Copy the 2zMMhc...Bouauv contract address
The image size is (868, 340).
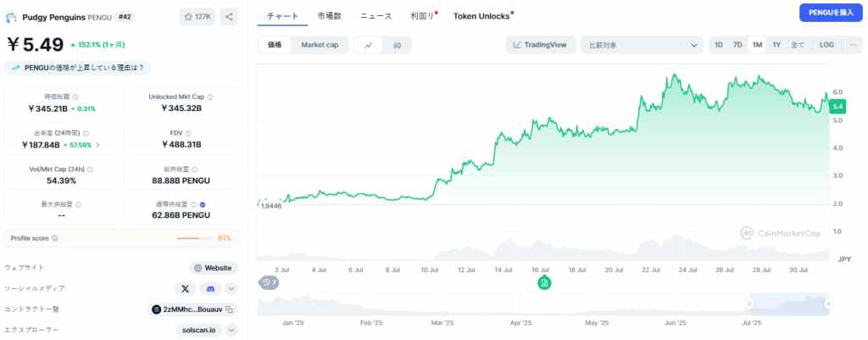tap(229, 309)
